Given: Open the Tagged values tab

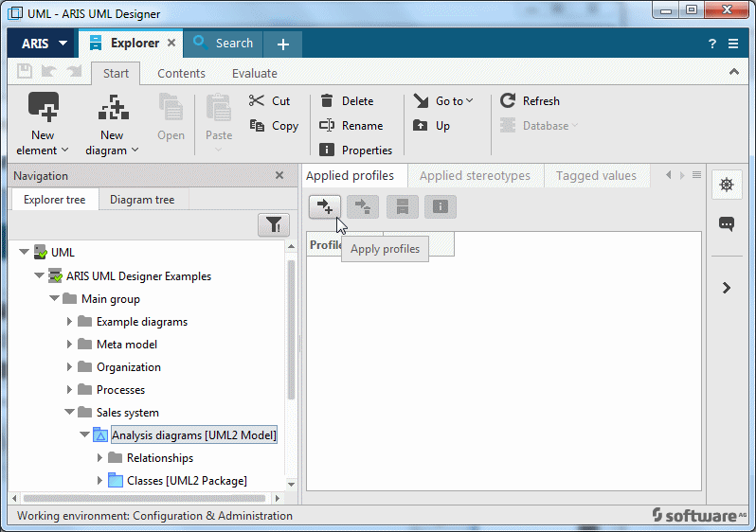Looking at the screenshot, I should tap(597, 175).
